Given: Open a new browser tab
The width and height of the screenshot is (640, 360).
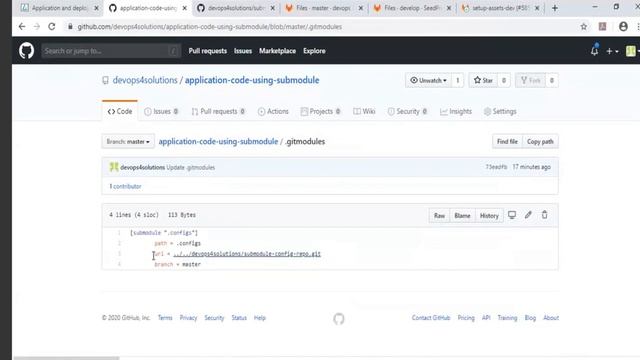Looking at the screenshot, I should click(555, 8).
